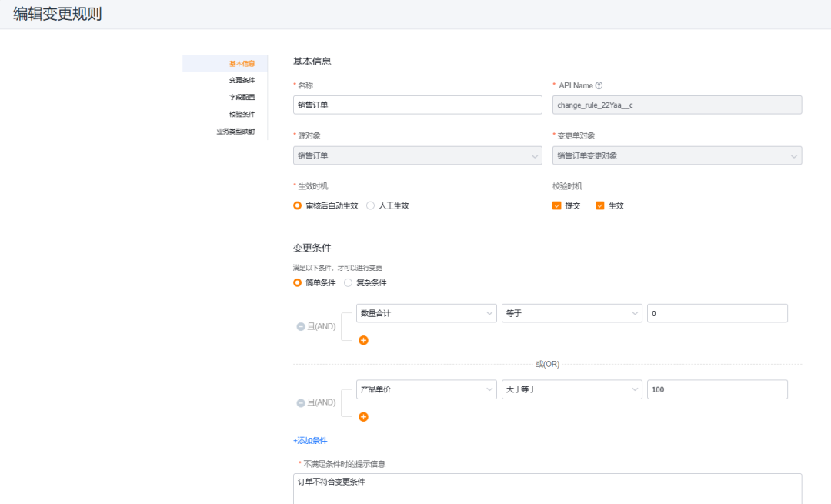Viewport: 831px width, 504px height.
Task: Open the 源对象 dropdown
Action: 418,155
